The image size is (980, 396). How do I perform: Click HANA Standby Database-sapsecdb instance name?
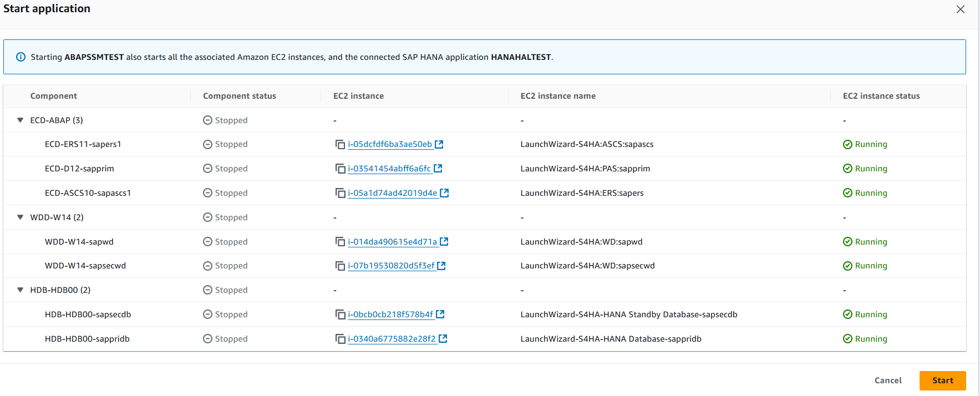pos(629,314)
